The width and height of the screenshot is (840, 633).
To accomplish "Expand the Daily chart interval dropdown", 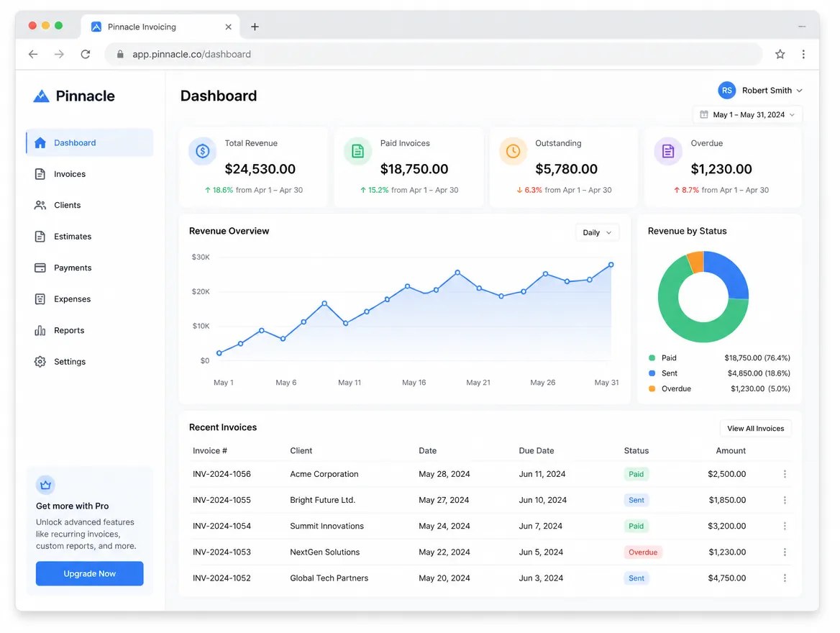I will [598, 232].
